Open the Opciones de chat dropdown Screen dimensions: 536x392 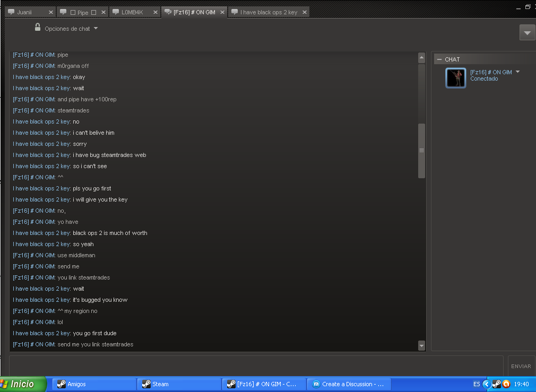(x=71, y=29)
